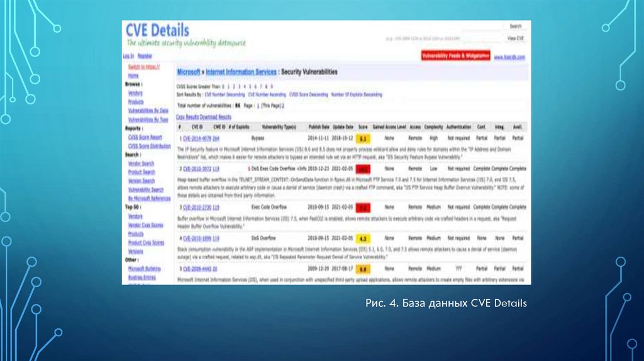Click the red Switch to https:// link
This screenshot has width=644, height=361.
pyautogui.click(x=144, y=67)
